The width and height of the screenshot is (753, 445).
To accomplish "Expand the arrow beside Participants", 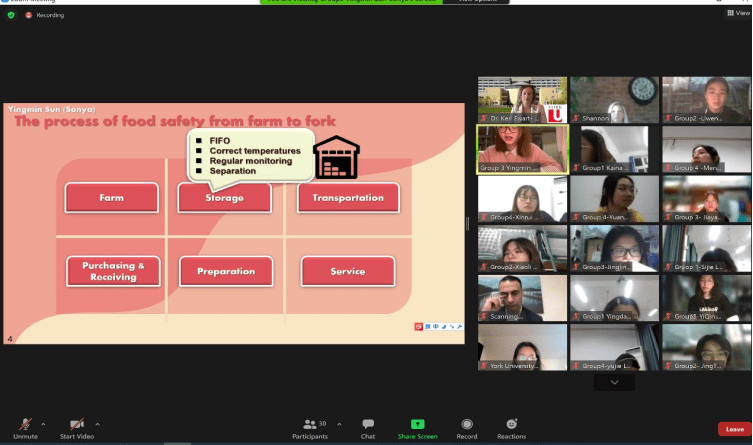I will 339,424.
